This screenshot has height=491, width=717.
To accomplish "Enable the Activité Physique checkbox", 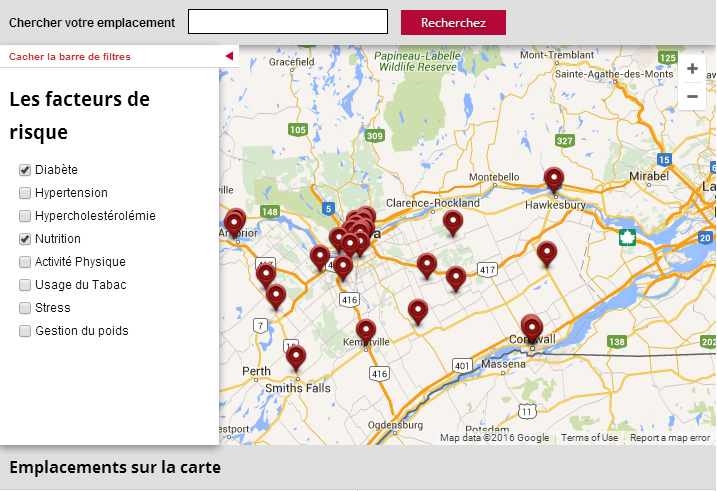I will click(x=25, y=262).
